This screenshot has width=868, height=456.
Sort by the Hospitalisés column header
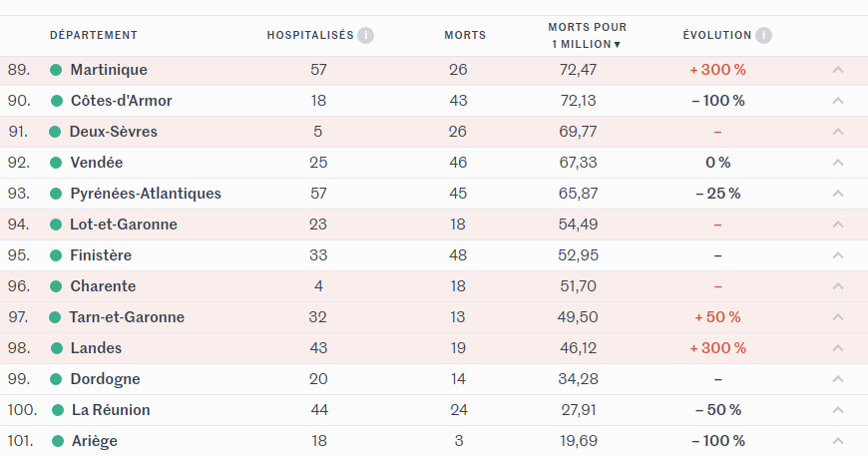(310, 35)
